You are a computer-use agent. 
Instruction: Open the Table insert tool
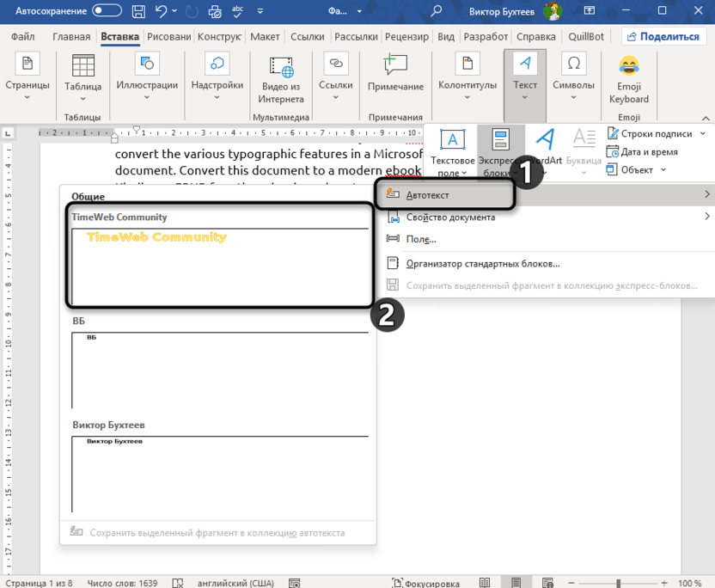click(83, 75)
